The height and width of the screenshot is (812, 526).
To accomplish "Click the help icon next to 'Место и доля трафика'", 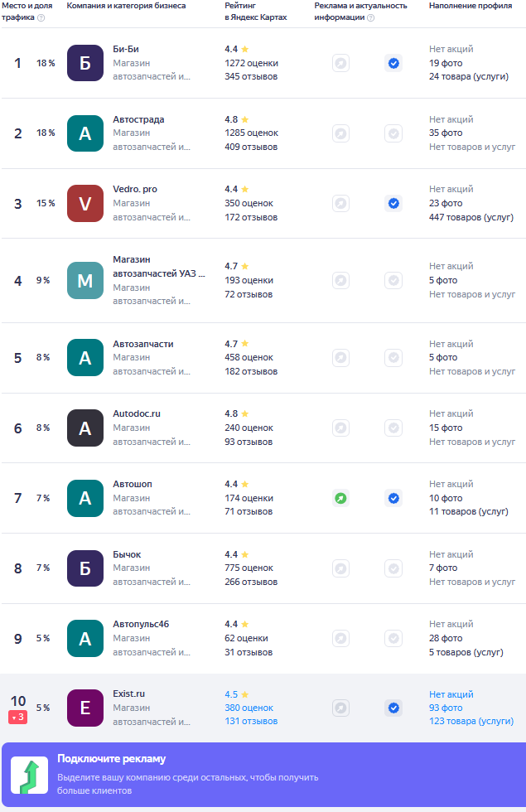I will [41, 17].
